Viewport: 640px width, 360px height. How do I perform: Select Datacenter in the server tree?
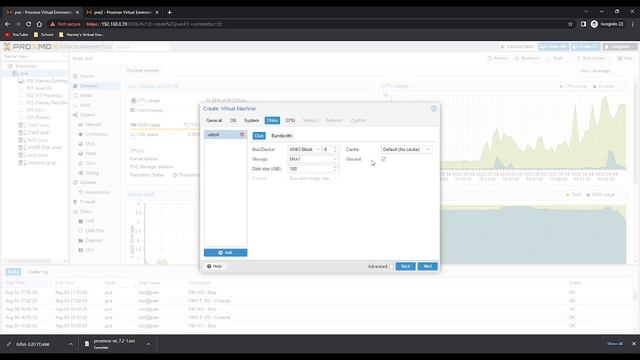click(25, 66)
